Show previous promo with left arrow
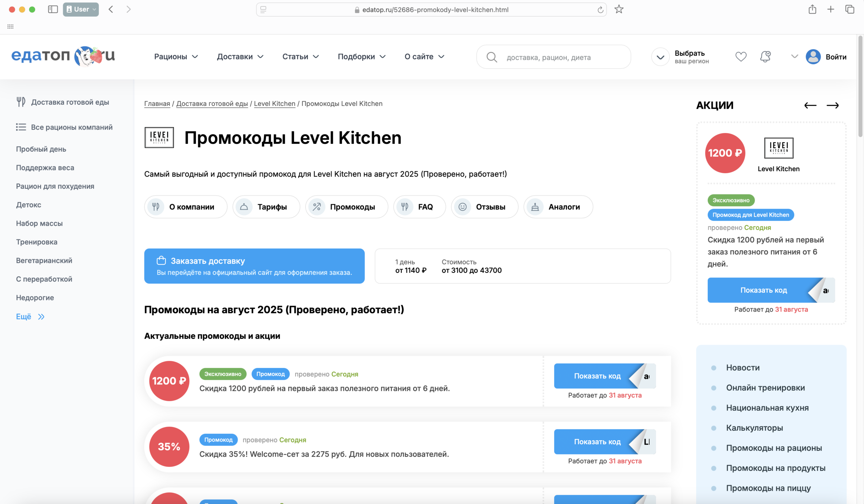The width and height of the screenshot is (864, 504). pyautogui.click(x=810, y=105)
